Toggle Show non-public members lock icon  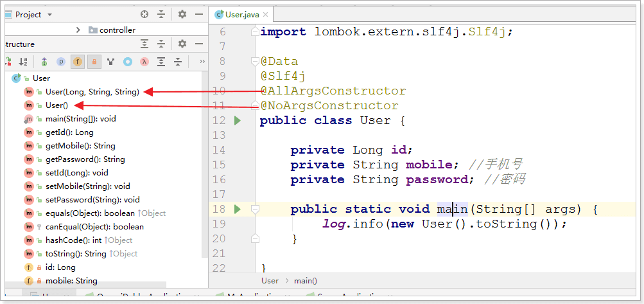click(x=94, y=62)
